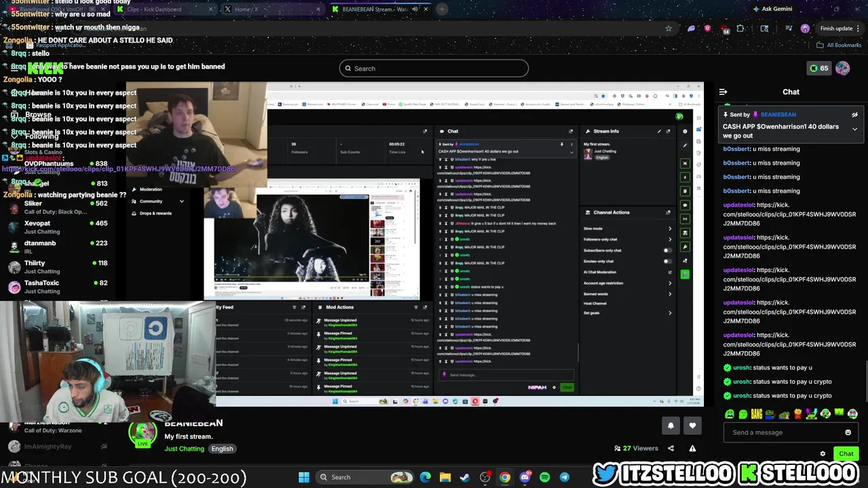
Task: Open Xevopat's channel in sidebar
Action: pyautogui.click(x=58, y=227)
